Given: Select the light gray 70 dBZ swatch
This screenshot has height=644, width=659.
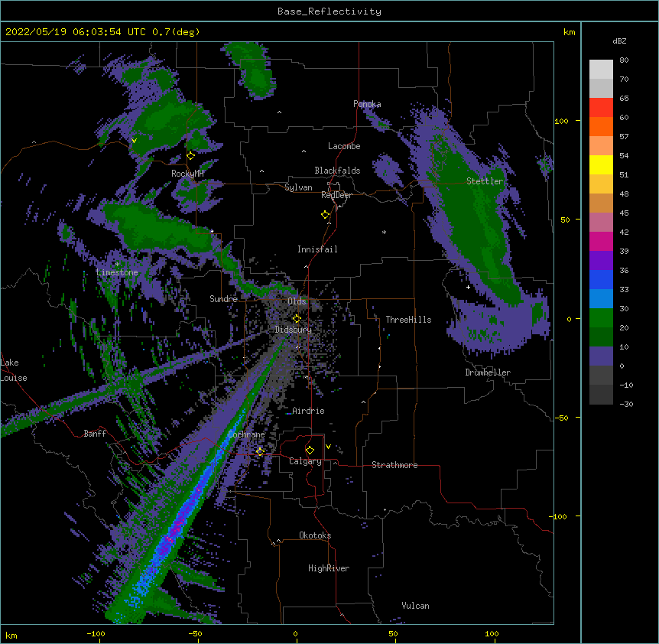Looking at the screenshot, I should point(601,88).
